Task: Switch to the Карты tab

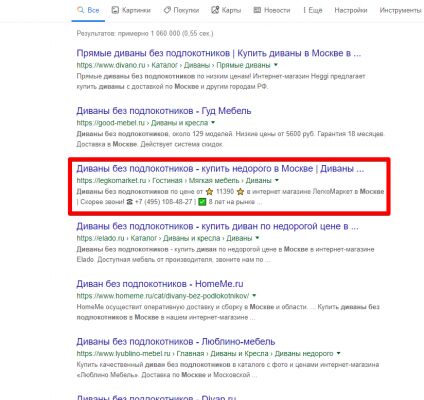Action: pyautogui.click(x=226, y=10)
